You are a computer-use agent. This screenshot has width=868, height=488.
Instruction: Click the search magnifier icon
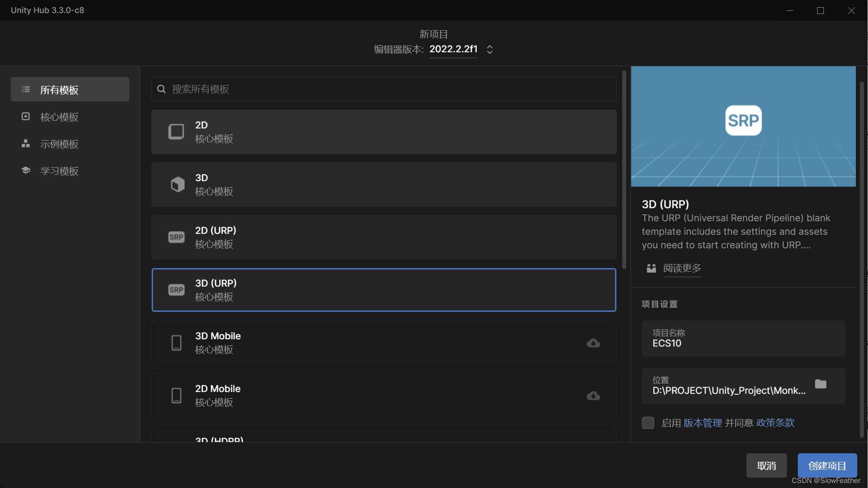(161, 89)
